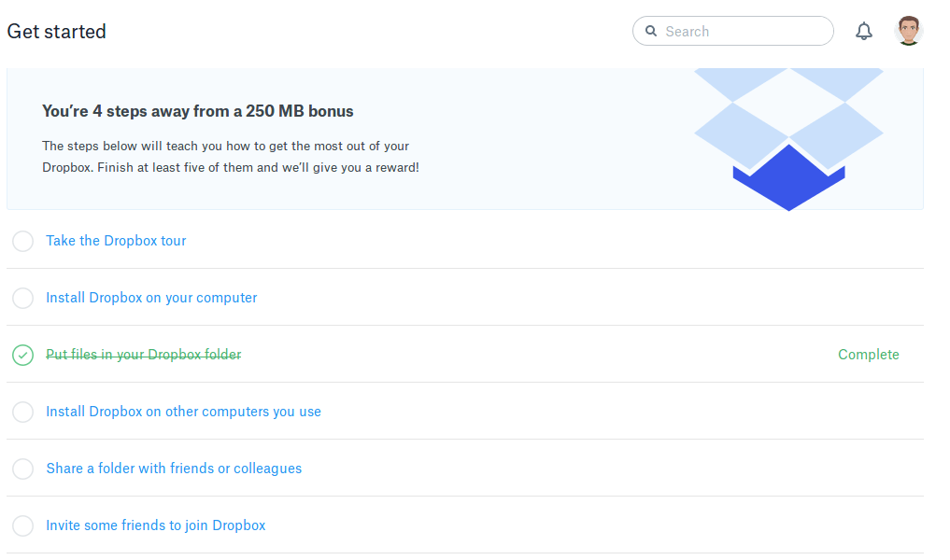Click the Dropbox box logo illustration
The width and height of the screenshot is (950, 560).
[x=789, y=140]
